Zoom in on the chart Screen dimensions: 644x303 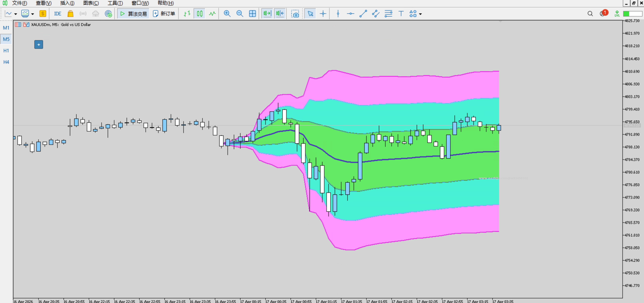tap(227, 14)
